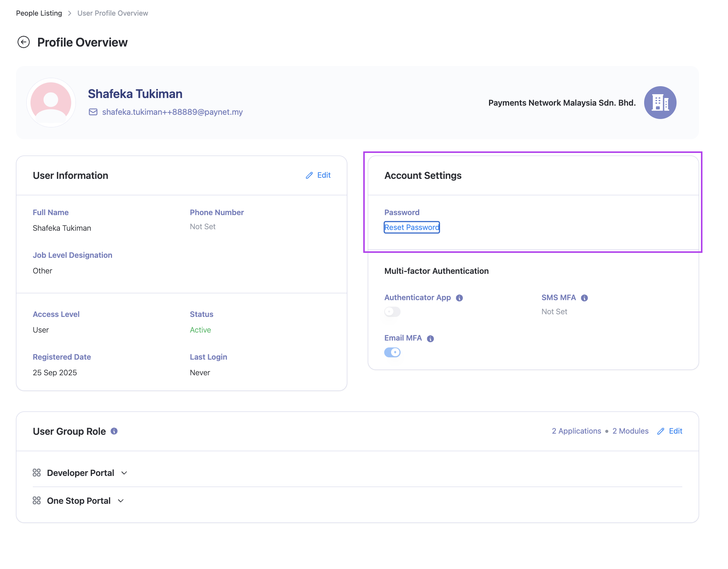This screenshot has width=728, height=569.
Task: Go to People Listing breadcrumb
Action: pos(39,13)
